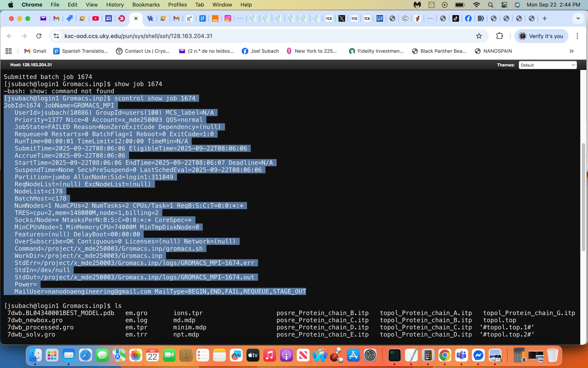Show the hidden bookmarks overflow chevron

pos(571,51)
